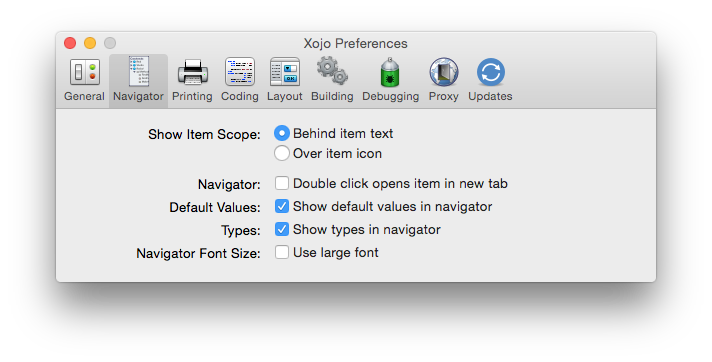Disable Show types in navigator checkbox
This screenshot has width=712, height=362.
tap(282, 229)
